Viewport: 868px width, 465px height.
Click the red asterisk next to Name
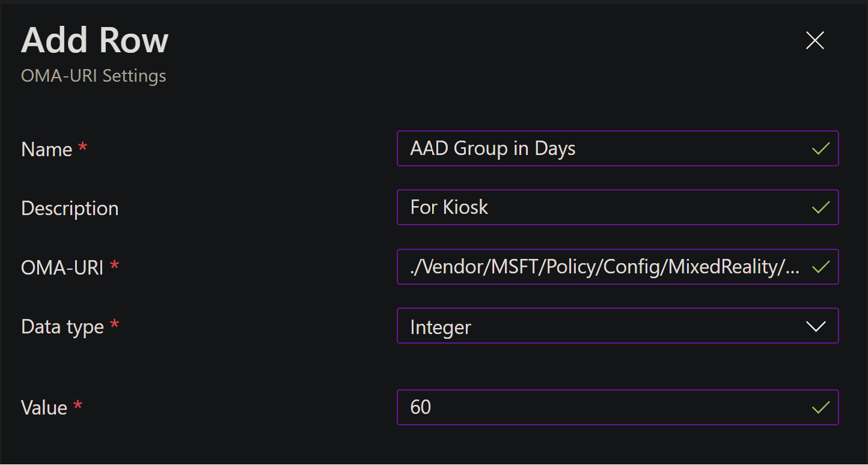pyautogui.click(x=83, y=147)
